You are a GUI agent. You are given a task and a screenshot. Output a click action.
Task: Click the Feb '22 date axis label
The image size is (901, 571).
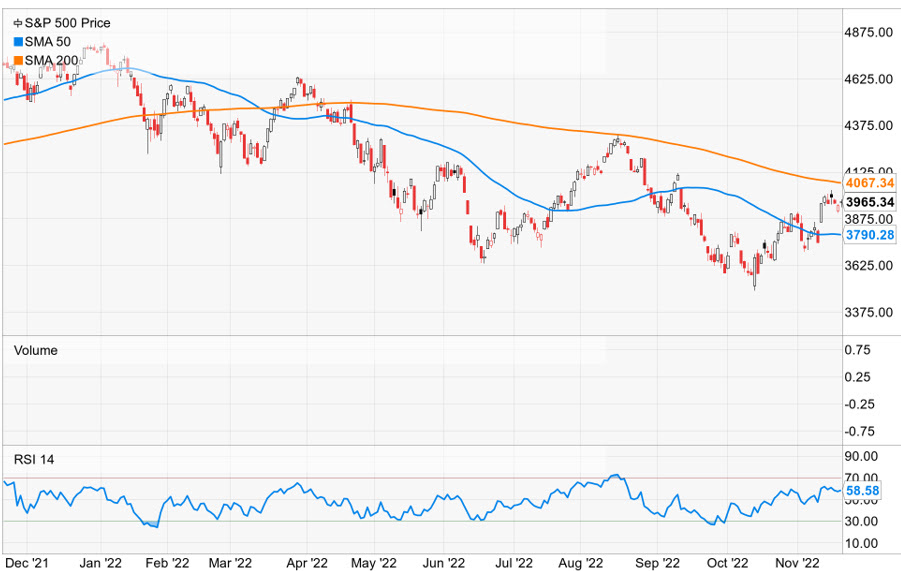point(167,563)
